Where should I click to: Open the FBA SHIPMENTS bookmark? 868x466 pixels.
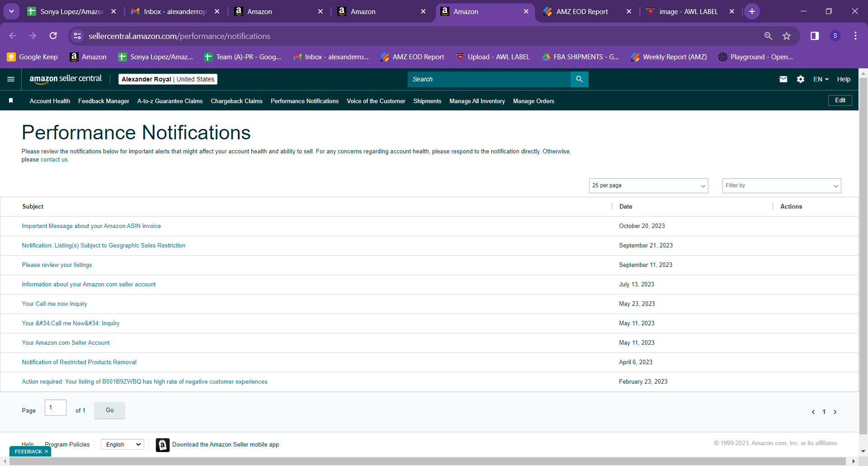(580, 57)
